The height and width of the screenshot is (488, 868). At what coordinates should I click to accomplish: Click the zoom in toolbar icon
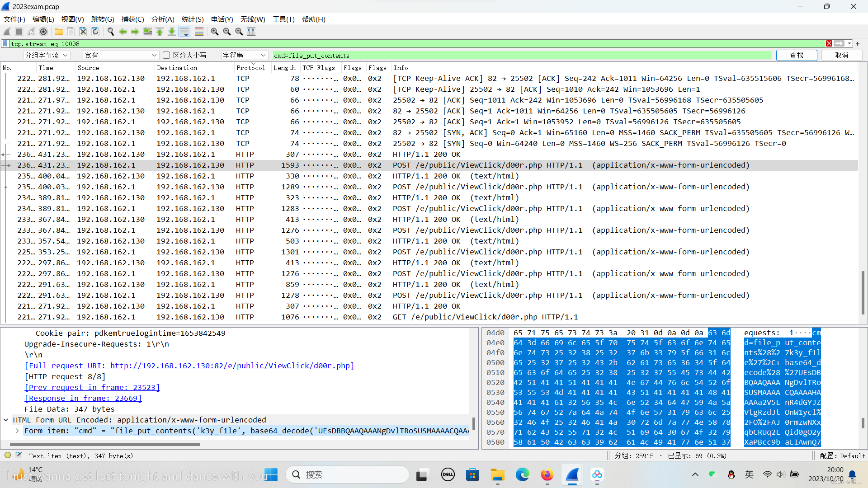tap(215, 32)
